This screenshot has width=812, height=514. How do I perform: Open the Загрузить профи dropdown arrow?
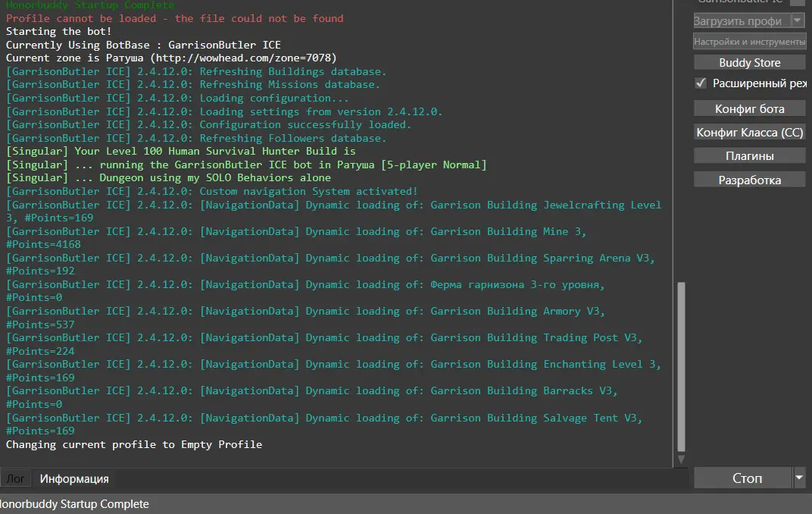[x=798, y=20]
